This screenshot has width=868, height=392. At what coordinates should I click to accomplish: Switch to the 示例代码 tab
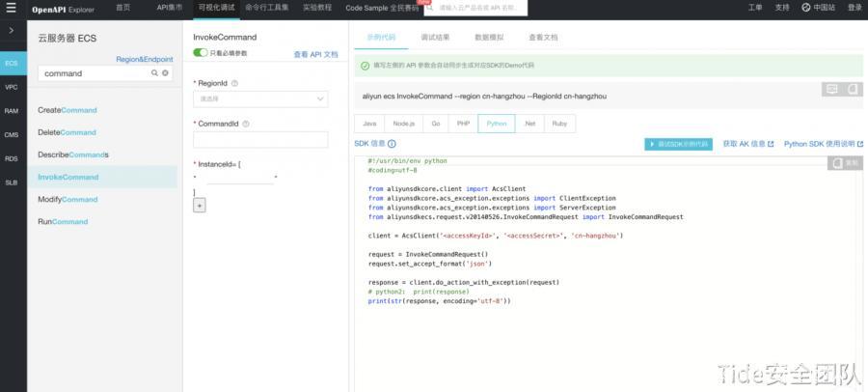coord(381,37)
